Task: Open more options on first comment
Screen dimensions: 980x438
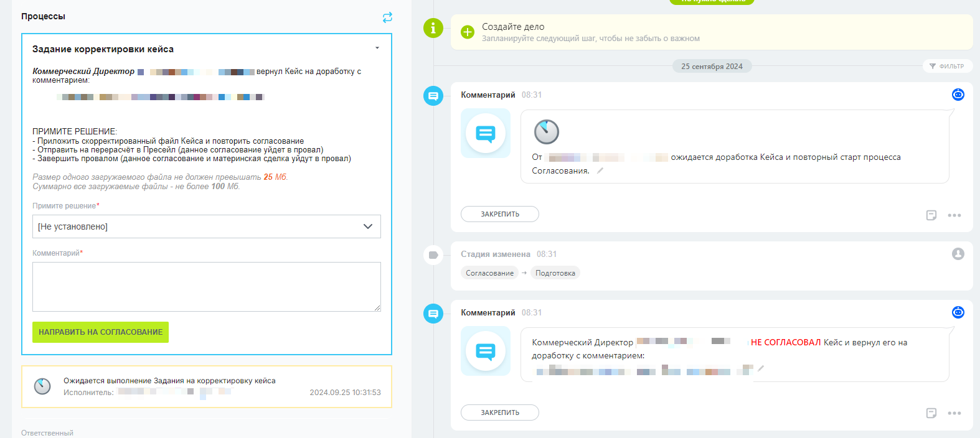Action: 954,215
